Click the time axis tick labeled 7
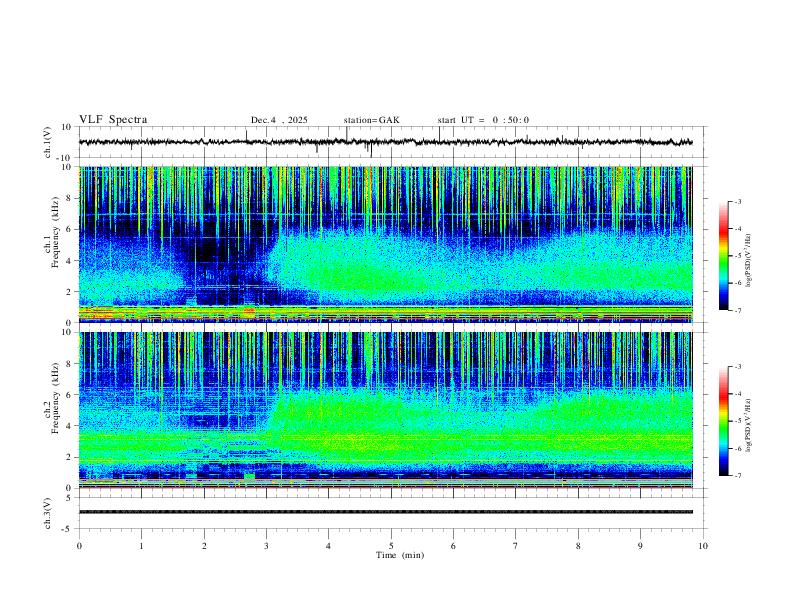The height and width of the screenshot is (612, 792). [x=516, y=546]
